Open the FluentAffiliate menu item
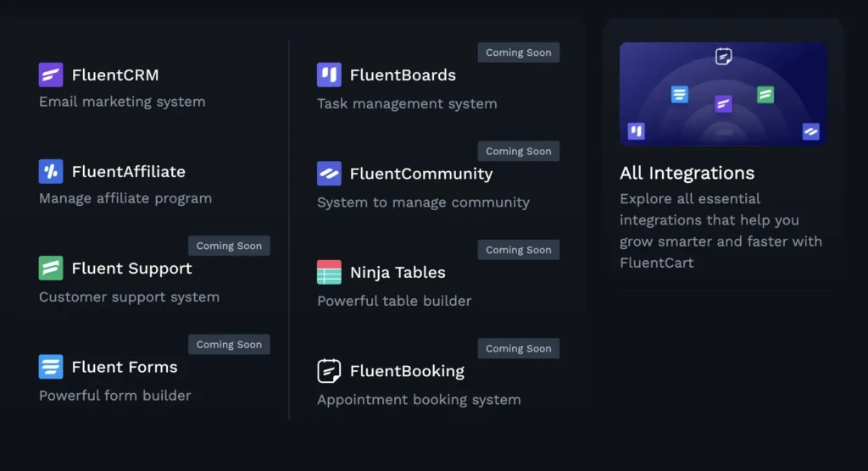Viewport: 868px width, 471px height. point(128,171)
